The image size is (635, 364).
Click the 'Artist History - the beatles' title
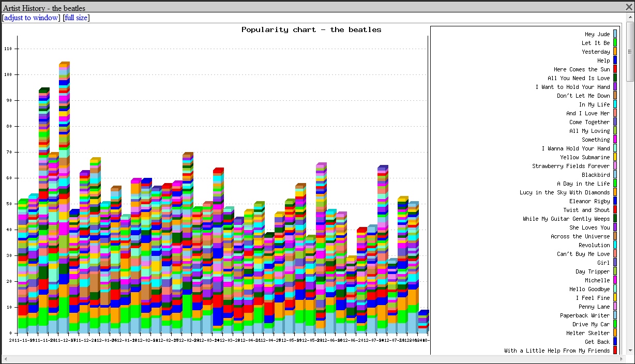point(44,8)
